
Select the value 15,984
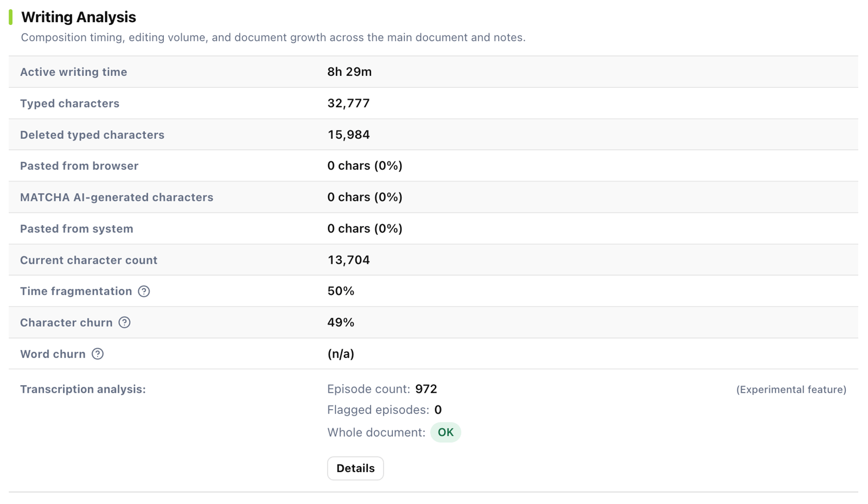tap(348, 135)
